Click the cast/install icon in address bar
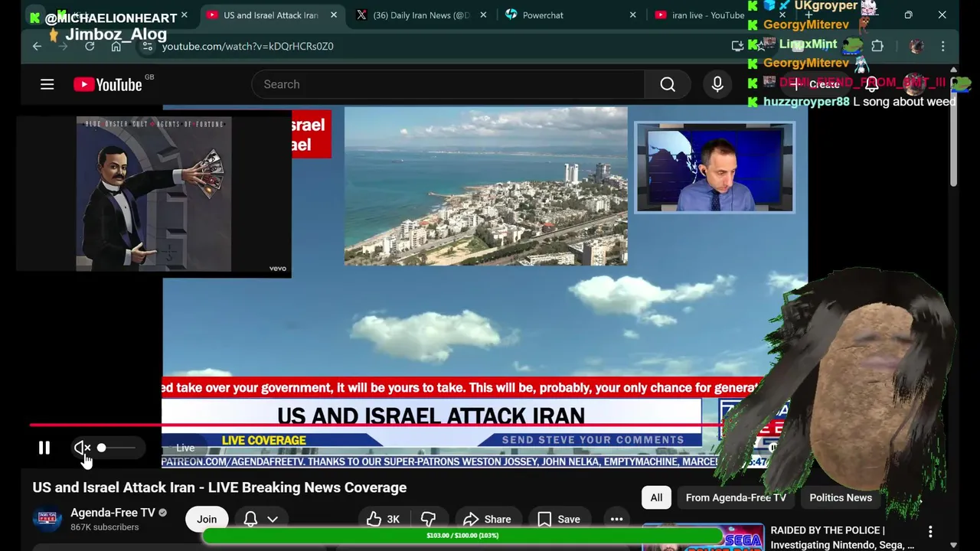The height and width of the screenshot is (551, 980). coord(737,46)
